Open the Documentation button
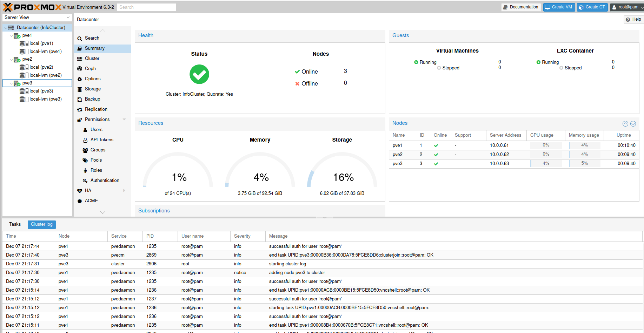Screen dimensions: 644x333 click(x=520, y=7)
